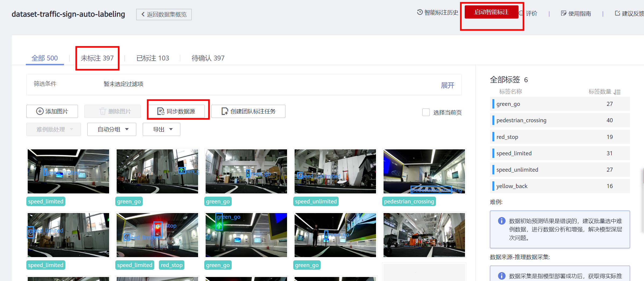Click the plus circle icon on 添加图片
The height and width of the screenshot is (281, 644).
tap(40, 111)
